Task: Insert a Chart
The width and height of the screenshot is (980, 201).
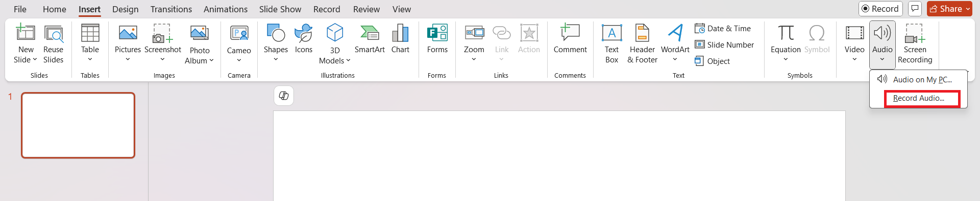Action: [400, 39]
